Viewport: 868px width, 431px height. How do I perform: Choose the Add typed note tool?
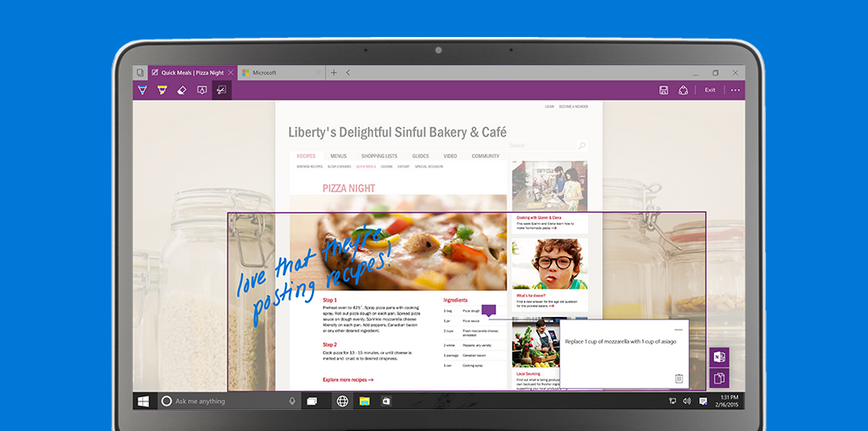point(202,90)
